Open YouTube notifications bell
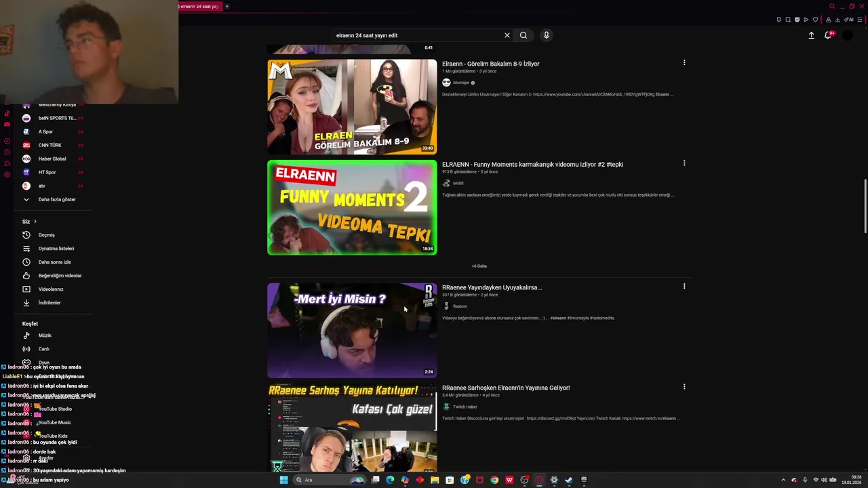This screenshot has width=868, height=488. tap(828, 35)
